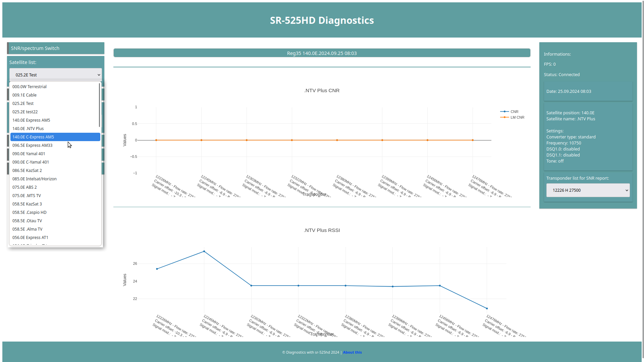Pick 075.0E ABS 2 option
This screenshot has width=644, height=362.
[x=55, y=187]
